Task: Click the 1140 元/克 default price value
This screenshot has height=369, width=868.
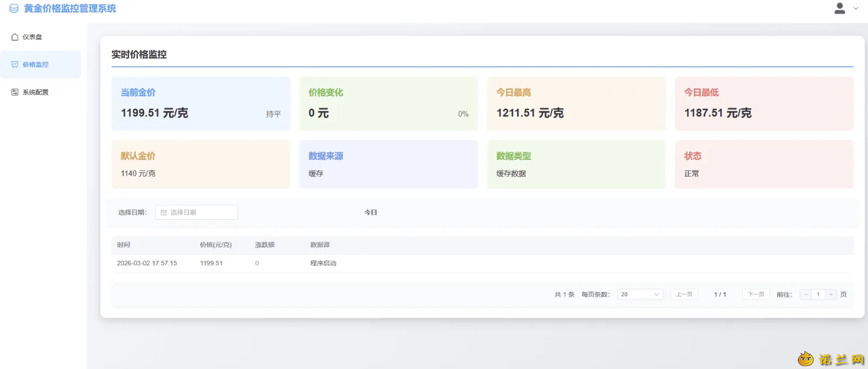Action: tap(138, 174)
